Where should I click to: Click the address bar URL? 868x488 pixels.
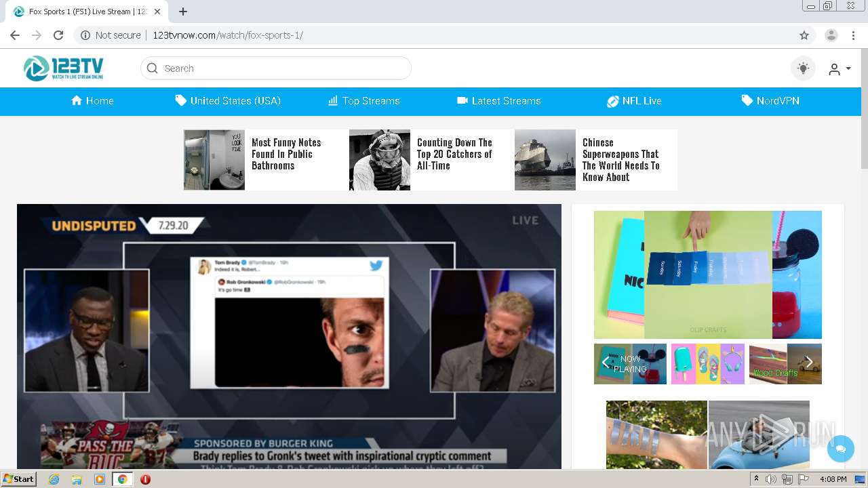tap(228, 35)
